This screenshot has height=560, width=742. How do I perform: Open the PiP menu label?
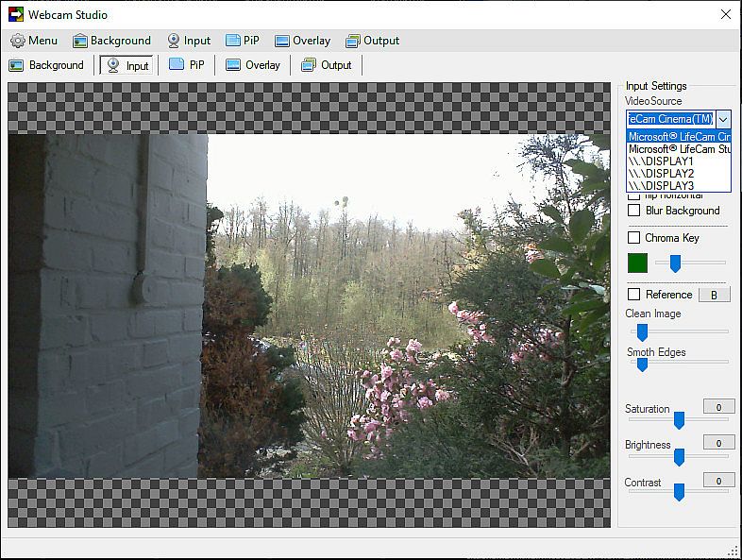click(x=251, y=41)
